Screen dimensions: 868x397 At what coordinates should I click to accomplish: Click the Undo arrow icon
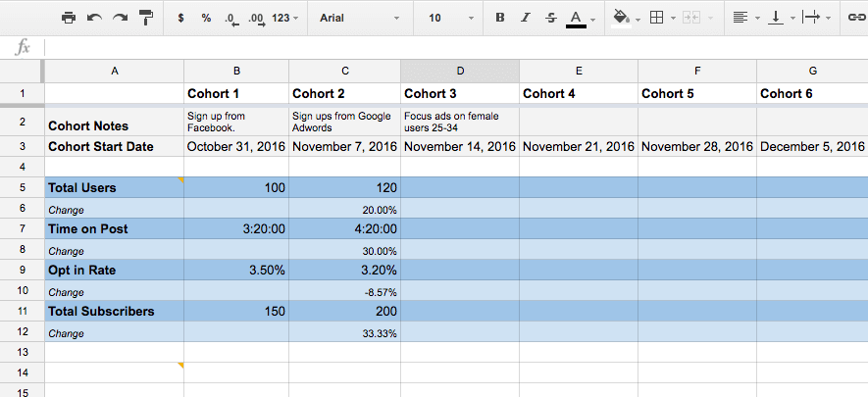95,18
